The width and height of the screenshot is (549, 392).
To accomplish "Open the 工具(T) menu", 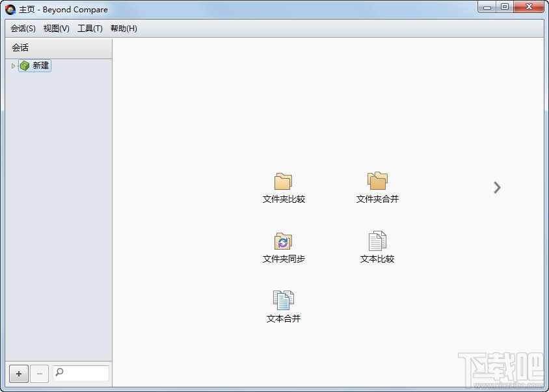I will pos(90,29).
